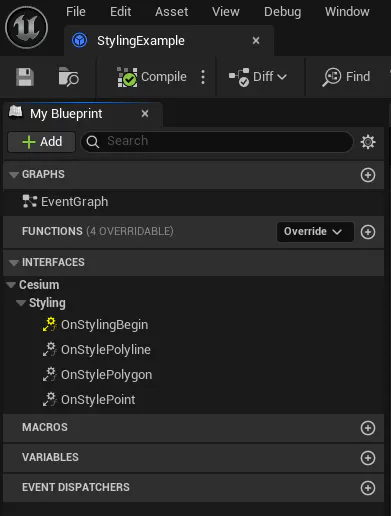Close the My Blueprint panel
This screenshot has height=516, width=391.
coord(145,114)
